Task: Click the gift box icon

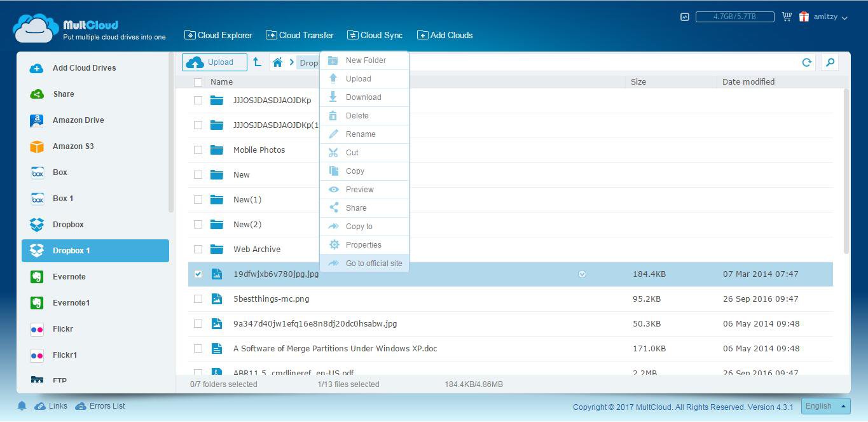Action: (804, 17)
